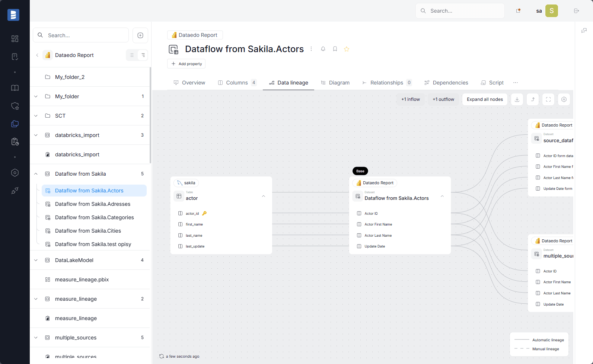Click the refresh icon by 'a few seconds ago'
This screenshot has height=364, width=593.
click(x=162, y=356)
